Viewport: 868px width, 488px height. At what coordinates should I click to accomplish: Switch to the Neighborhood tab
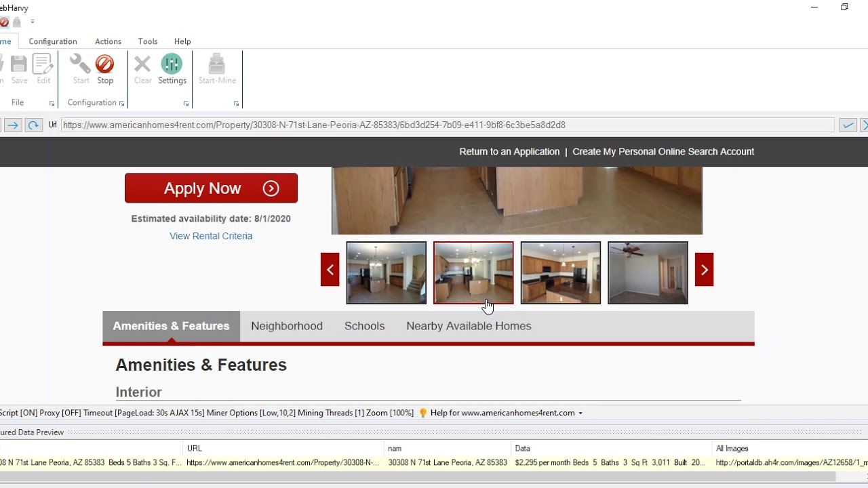pos(287,326)
